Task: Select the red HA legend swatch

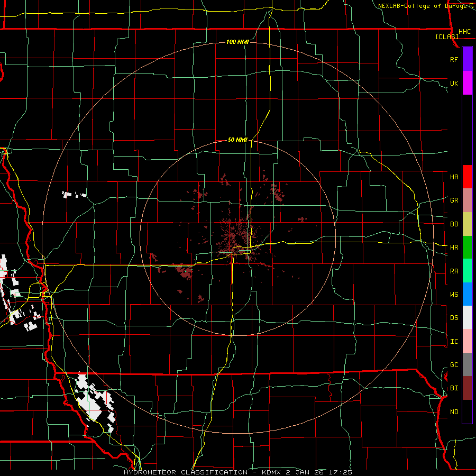Action: pyautogui.click(x=467, y=177)
